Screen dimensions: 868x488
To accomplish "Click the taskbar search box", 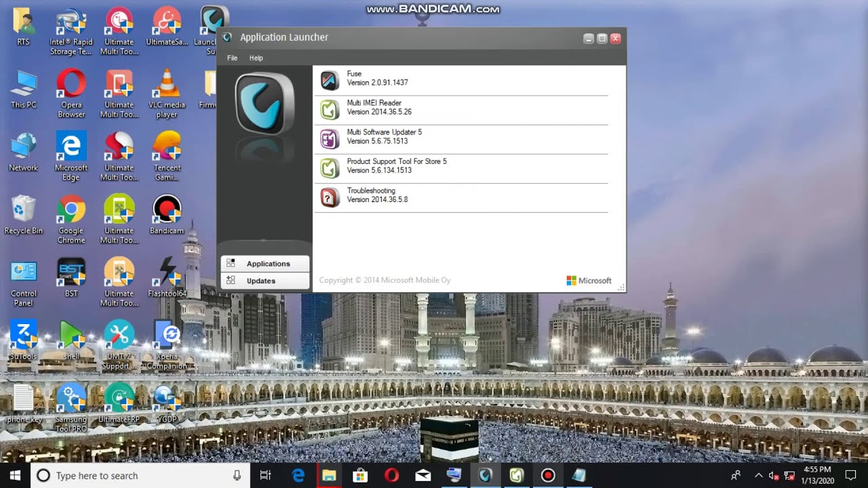I will coord(140,476).
